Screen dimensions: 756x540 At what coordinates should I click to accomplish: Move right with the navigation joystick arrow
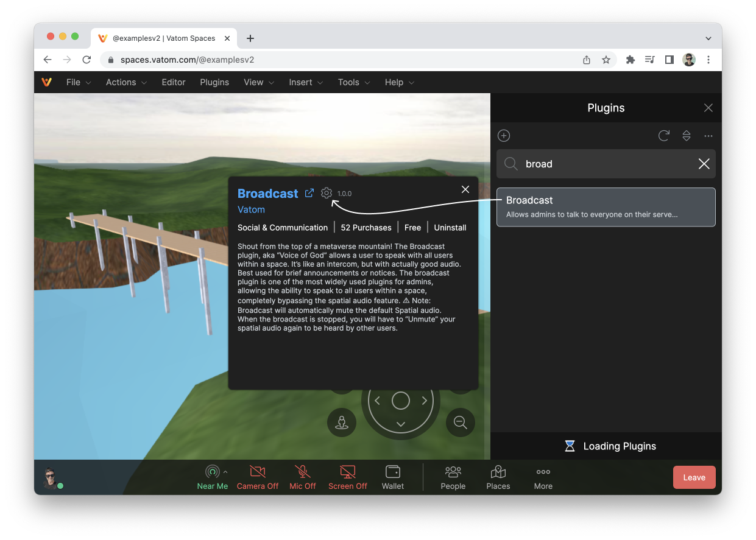[425, 401]
